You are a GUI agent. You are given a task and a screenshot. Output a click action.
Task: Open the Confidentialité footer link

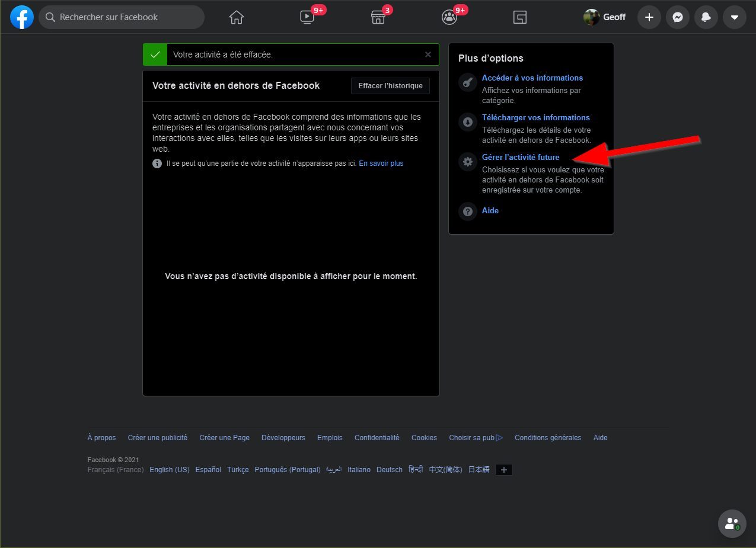[x=377, y=438]
